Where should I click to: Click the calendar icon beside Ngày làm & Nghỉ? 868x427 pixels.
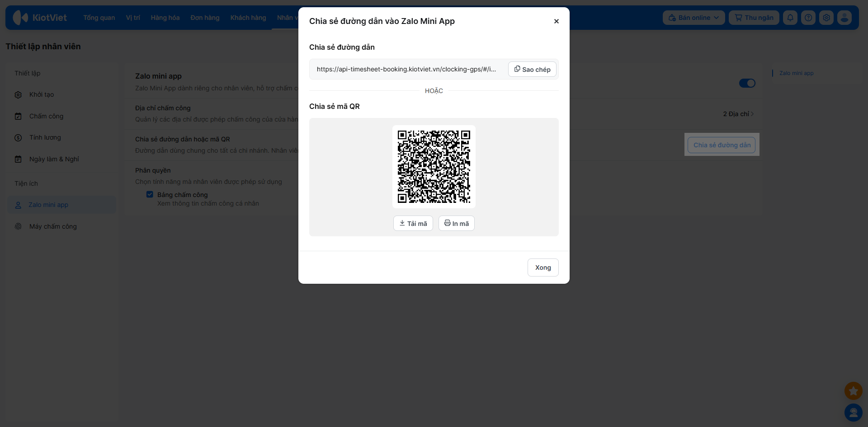click(18, 159)
